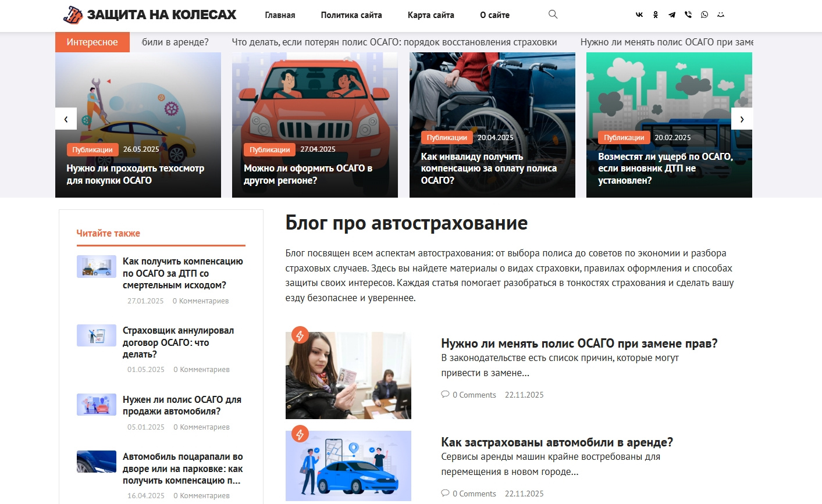Open ticker headline 'Что делать, если потерян полис ОСАГО'
This screenshot has height=504, width=822.
[x=394, y=42]
